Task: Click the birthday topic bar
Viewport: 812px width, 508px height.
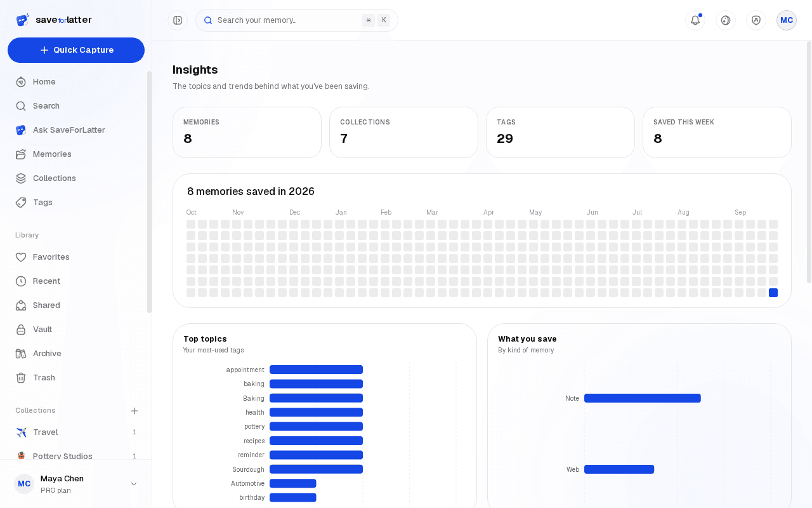Action: pos(293,498)
